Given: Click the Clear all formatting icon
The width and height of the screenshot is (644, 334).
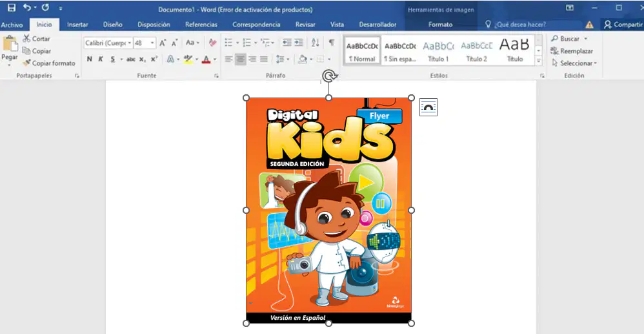Looking at the screenshot, I should click(x=212, y=43).
